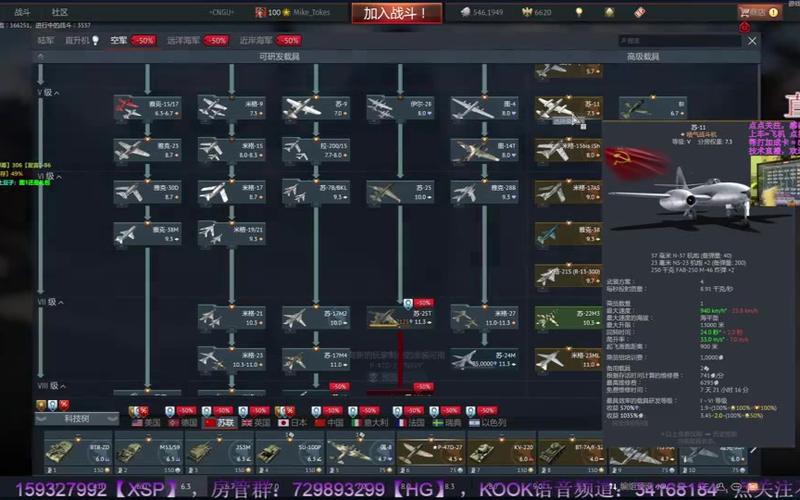The image size is (800, 500).
Task: Switch to the 直升机 helicopters tab
Action: coord(82,40)
